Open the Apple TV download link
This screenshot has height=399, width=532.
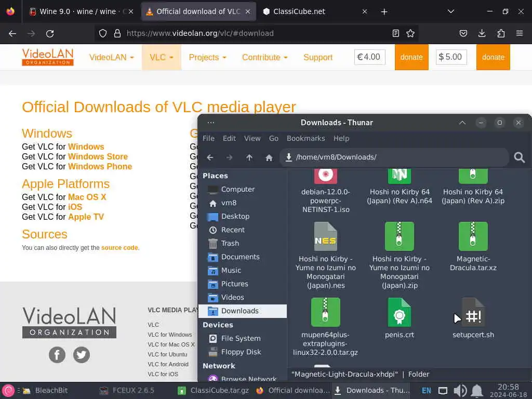coord(86,217)
